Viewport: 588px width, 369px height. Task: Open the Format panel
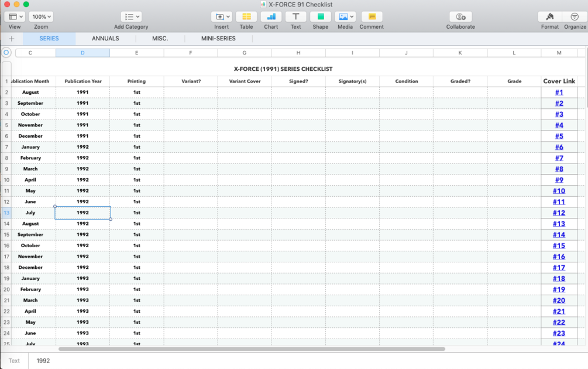click(x=550, y=17)
